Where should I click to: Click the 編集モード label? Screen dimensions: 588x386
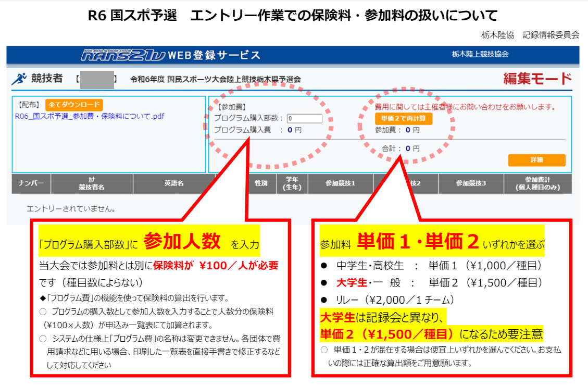[537, 79]
